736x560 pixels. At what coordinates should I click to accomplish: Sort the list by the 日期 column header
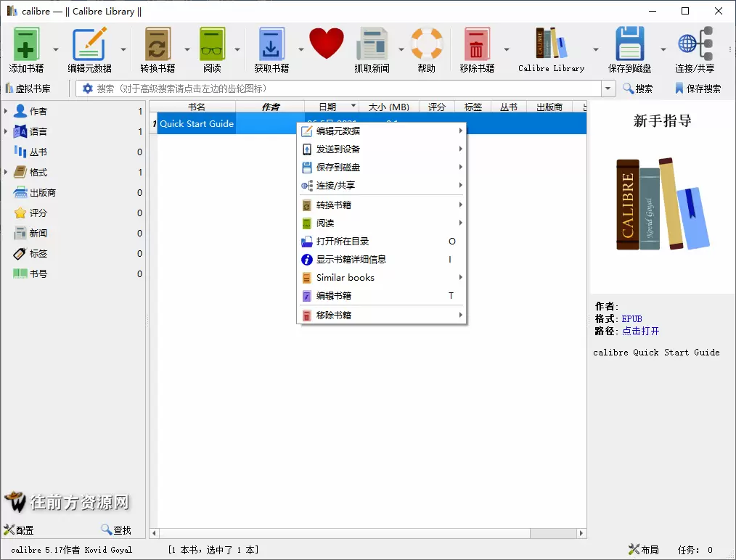click(x=332, y=107)
